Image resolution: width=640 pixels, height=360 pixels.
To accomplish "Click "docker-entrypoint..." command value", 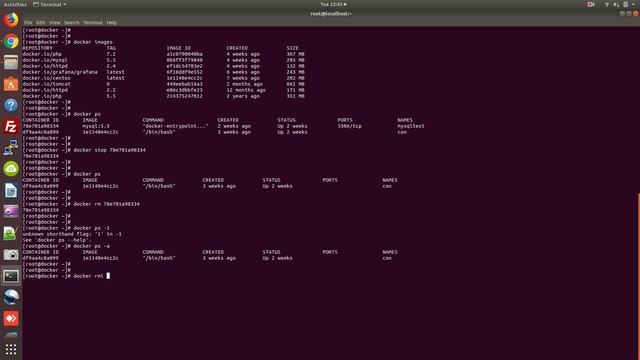I will [175, 126].
